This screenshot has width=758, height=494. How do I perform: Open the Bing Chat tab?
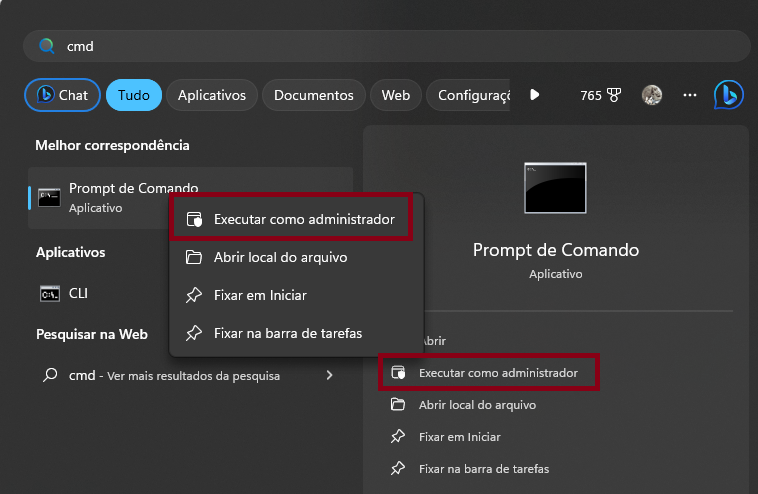pyautogui.click(x=62, y=95)
